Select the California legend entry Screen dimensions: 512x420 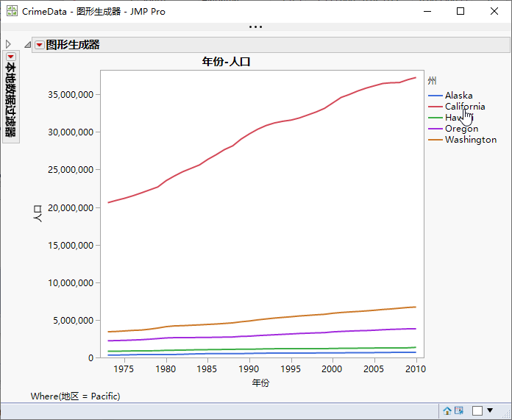465,107
